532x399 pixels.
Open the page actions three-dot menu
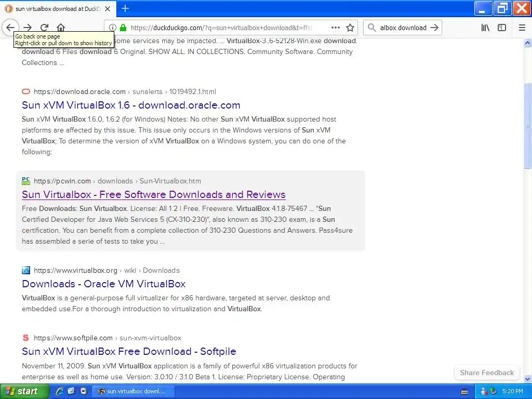[x=336, y=28]
